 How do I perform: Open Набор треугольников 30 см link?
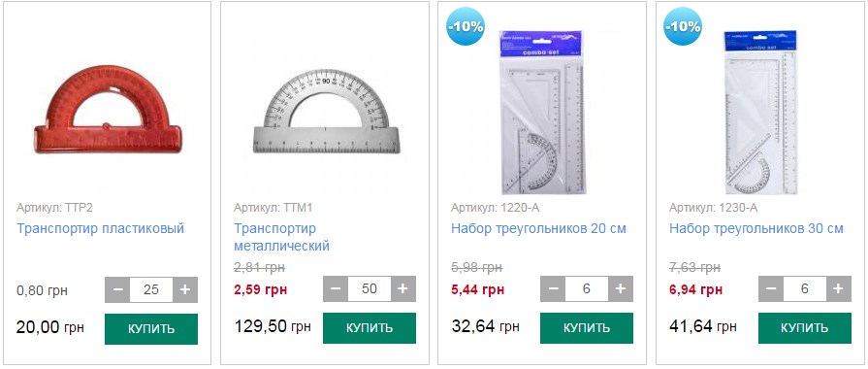(x=756, y=228)
